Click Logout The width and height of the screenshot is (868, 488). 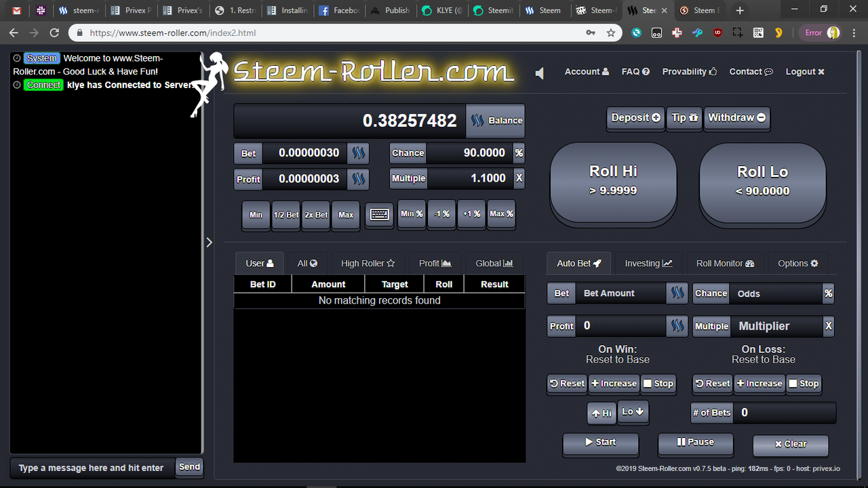coord(805,72)
